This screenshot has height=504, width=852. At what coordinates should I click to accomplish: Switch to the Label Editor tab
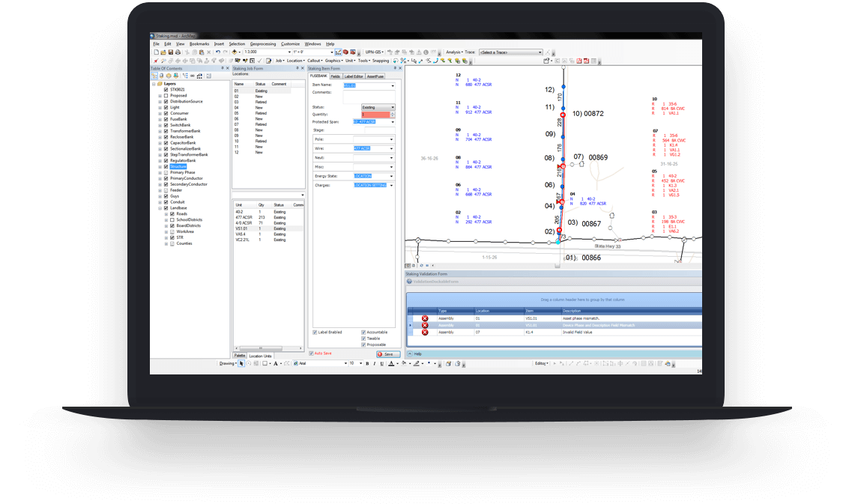(354, 76)
